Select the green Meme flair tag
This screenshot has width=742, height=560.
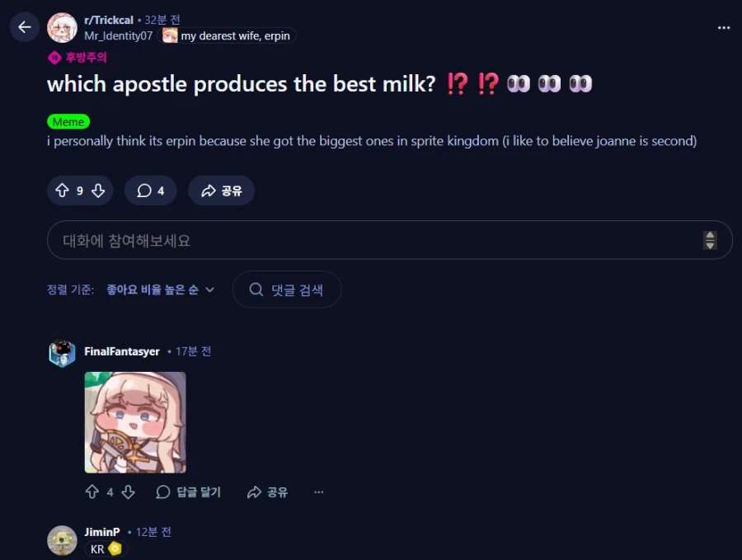pyautogui.click(x=68, y=122)
